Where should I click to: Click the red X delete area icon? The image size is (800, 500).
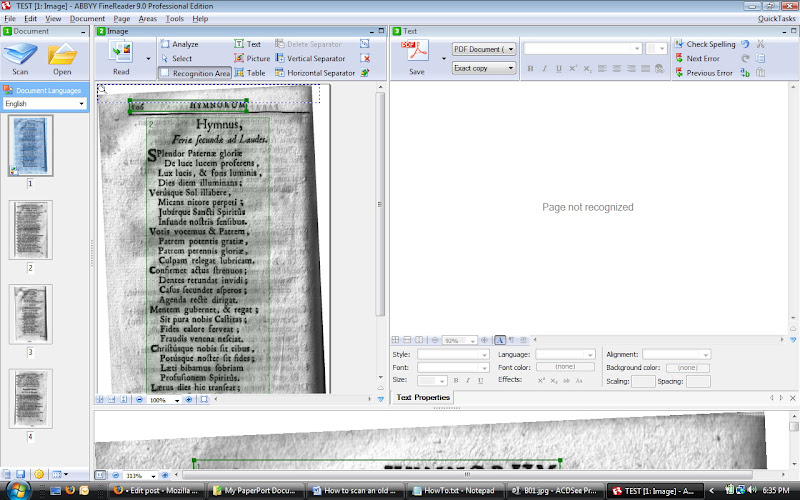tap(365, 58)
